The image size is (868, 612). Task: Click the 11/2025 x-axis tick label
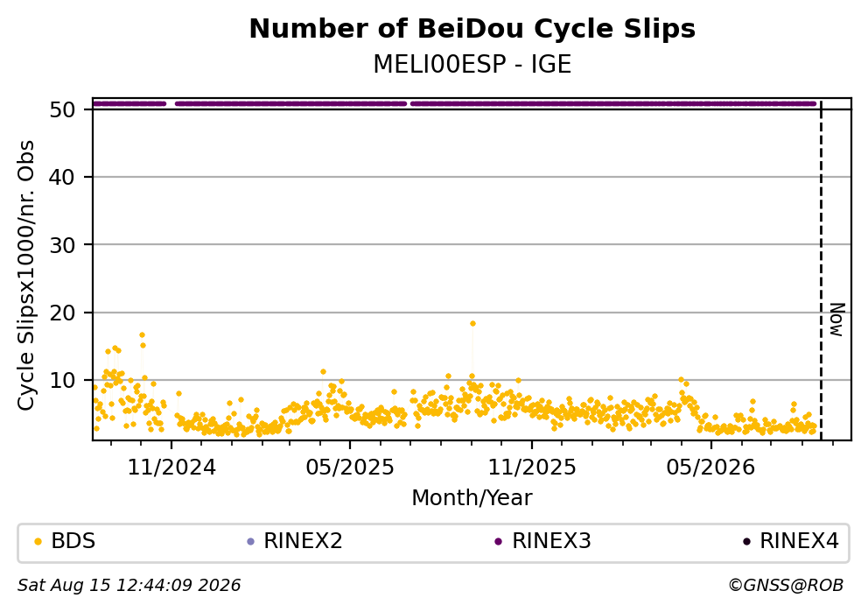coord(532,468)
